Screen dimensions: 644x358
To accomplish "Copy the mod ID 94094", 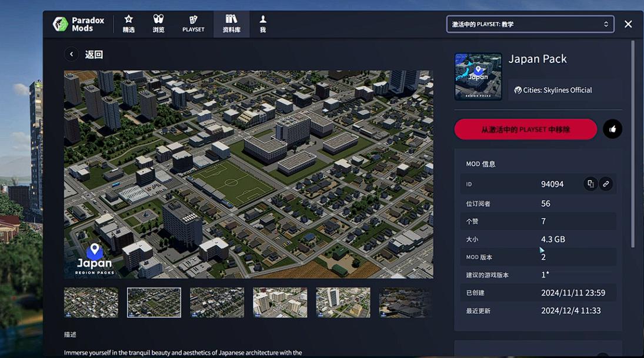I will click(x=590, y=184).
